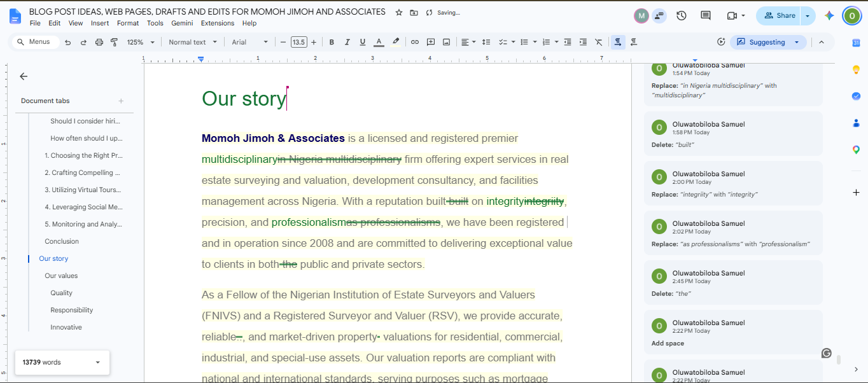The width and height of the screenshot is (868, 383).
Task: Insert a link from the toolbar
Action: pyautogui.click(x=415, y=42)
